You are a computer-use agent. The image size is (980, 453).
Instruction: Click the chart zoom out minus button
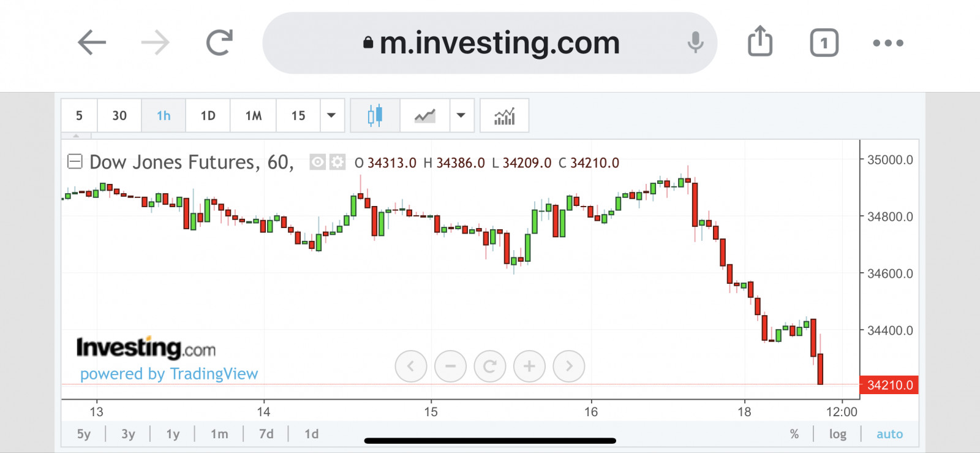[450, 367]
